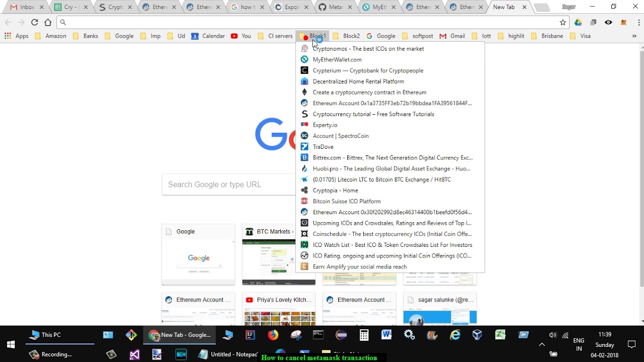Open the Gmail bookmark

[x=452, y=36]
